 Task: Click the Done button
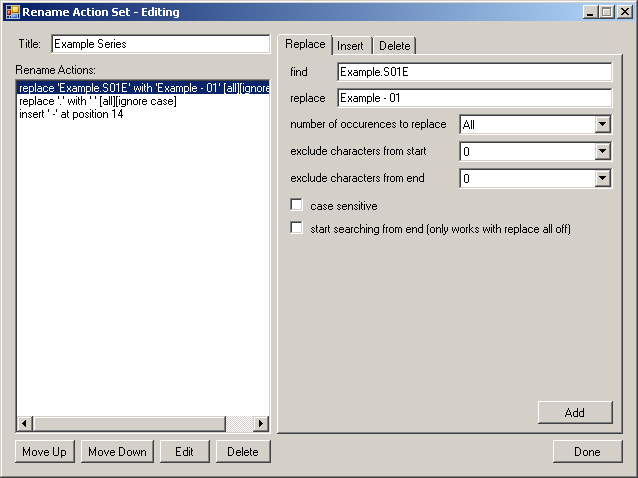point(587,451)
